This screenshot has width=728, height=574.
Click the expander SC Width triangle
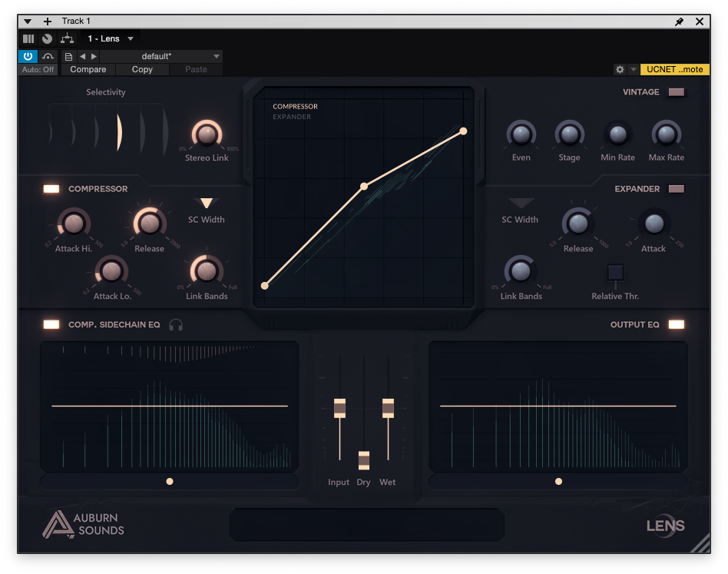pyautogui.click(x=521, y=203)
